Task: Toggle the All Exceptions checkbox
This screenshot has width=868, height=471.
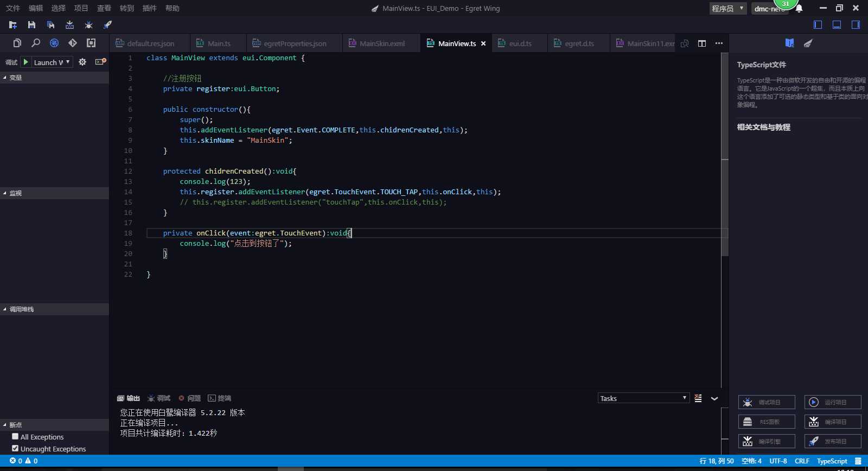Action: (x=15, y=436)
